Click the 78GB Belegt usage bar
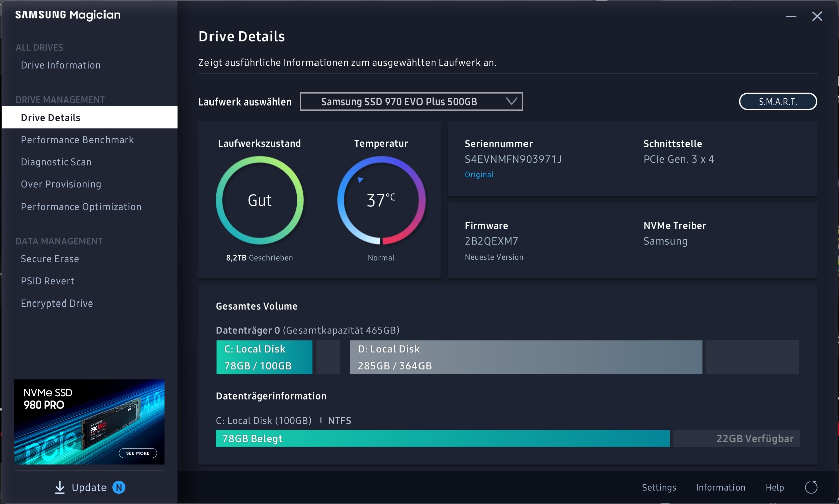839x504 pixels. (x=443, y=439)
